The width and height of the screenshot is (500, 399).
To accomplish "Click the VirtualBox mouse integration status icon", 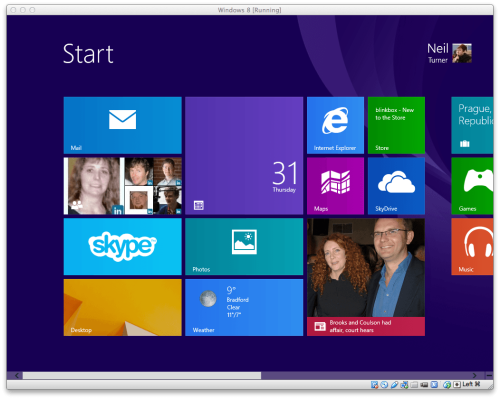I will point(447,385).
